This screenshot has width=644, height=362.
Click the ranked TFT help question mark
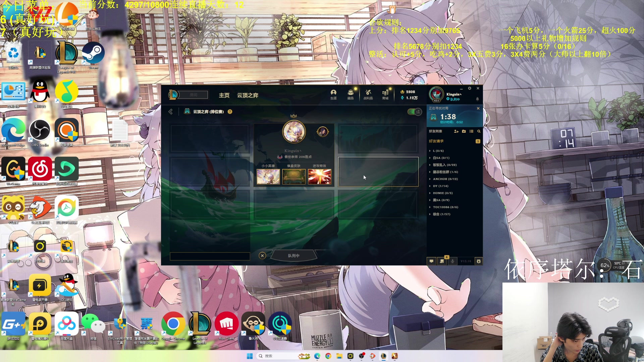230,112
